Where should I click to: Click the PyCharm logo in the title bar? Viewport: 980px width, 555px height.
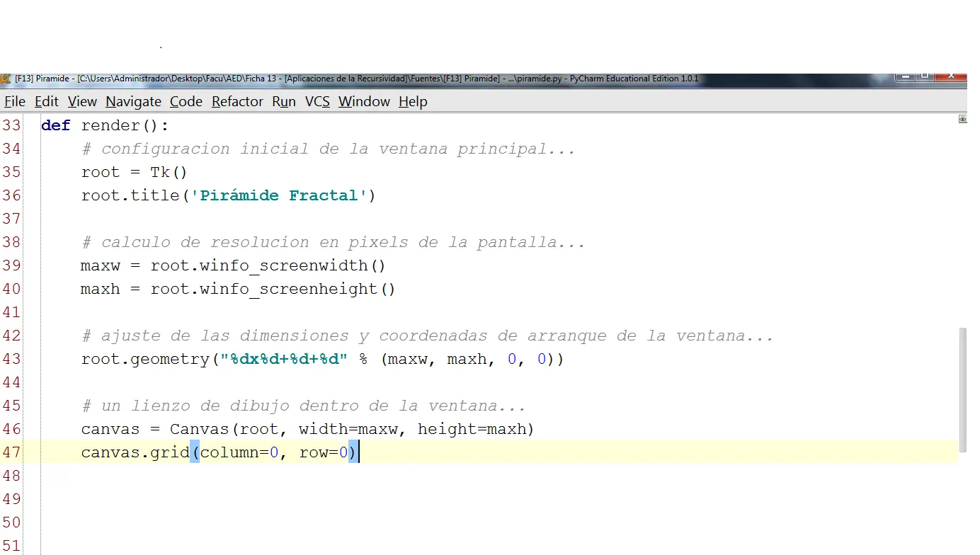tap(6, 79)
